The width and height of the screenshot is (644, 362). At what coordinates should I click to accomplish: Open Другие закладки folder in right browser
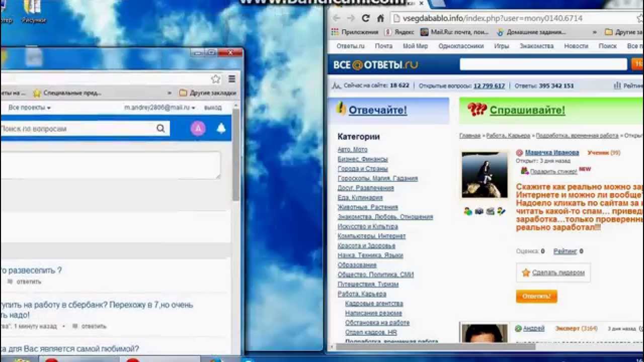click(x=624, y=32)
